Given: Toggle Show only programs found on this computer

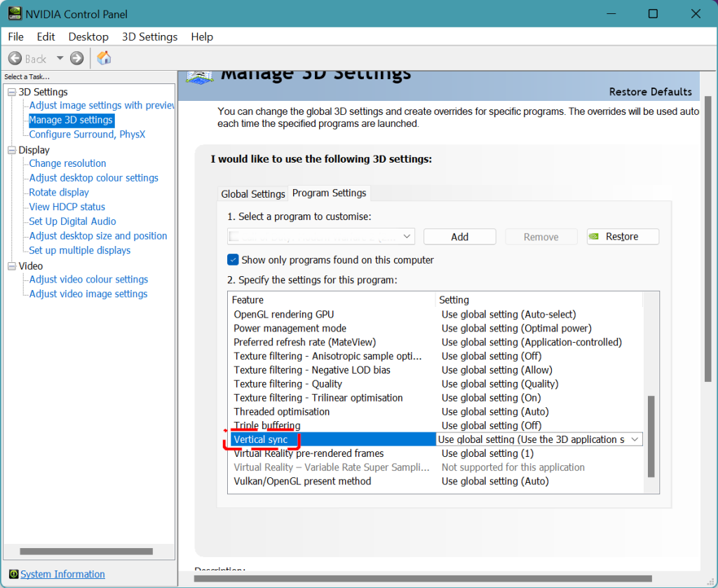Looking at the screenshot, I should pyautogui.click(x=233, y=260).
